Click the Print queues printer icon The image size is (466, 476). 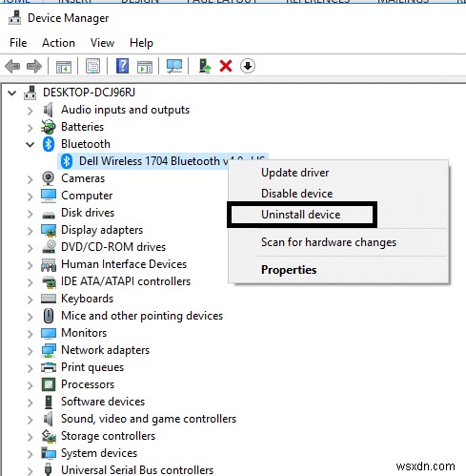[x=49, y=367]
